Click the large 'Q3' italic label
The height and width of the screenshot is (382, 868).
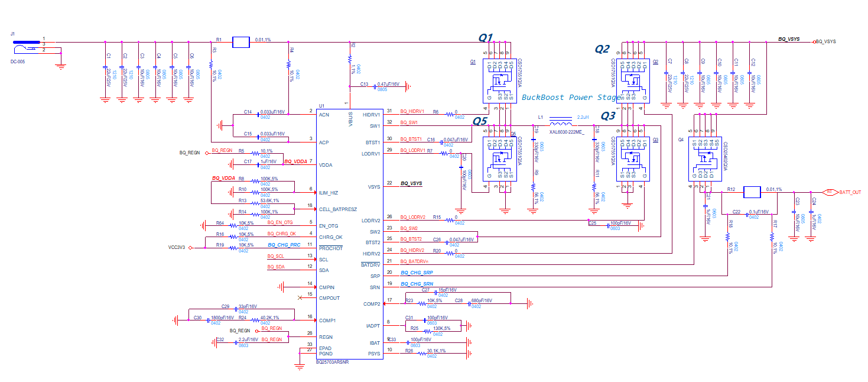pos(608,116)
